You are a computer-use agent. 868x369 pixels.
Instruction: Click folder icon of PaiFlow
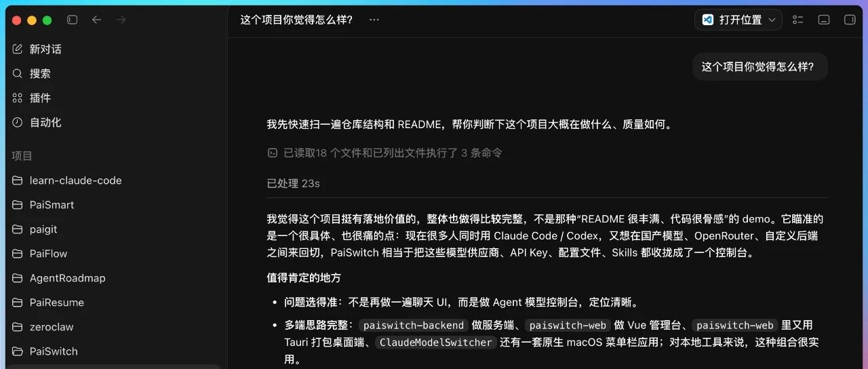click(18, 254)
